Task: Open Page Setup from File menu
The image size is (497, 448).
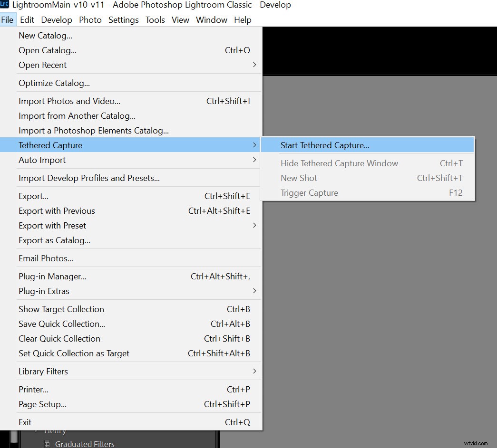Action: 131,404
